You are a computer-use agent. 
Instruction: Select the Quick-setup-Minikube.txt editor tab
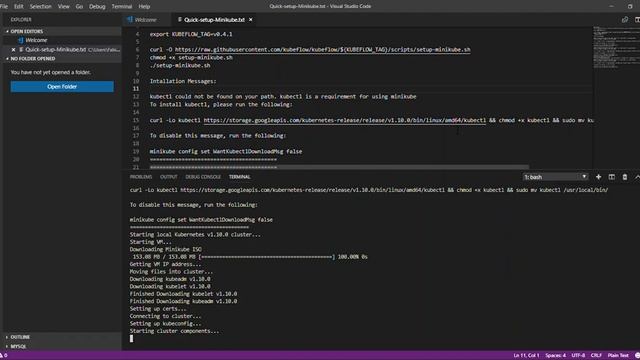(214, 20)
